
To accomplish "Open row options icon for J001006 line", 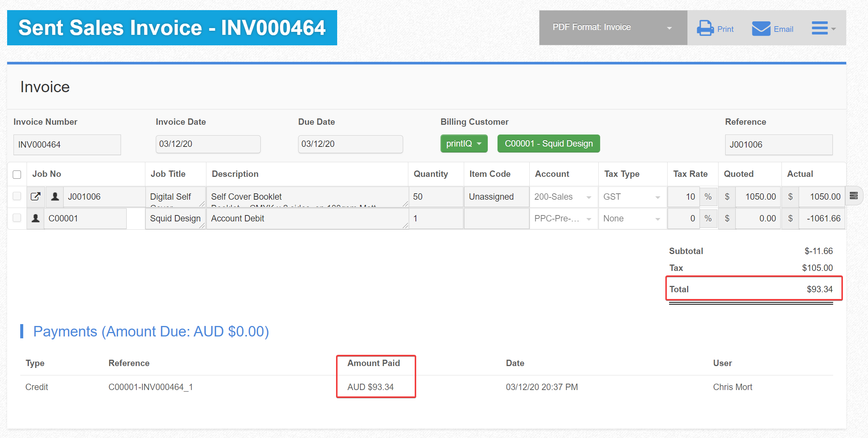I will tap(854, 196).
